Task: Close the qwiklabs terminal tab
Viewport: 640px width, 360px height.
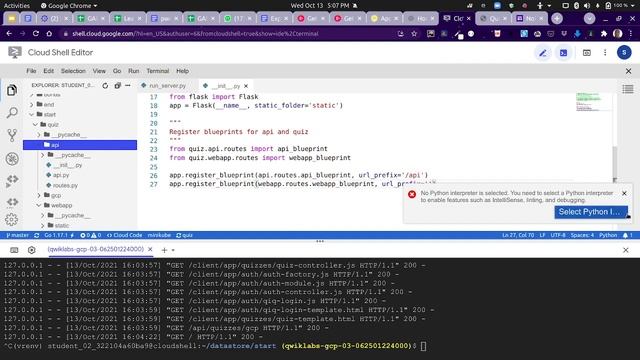Action: coord(150,249)
